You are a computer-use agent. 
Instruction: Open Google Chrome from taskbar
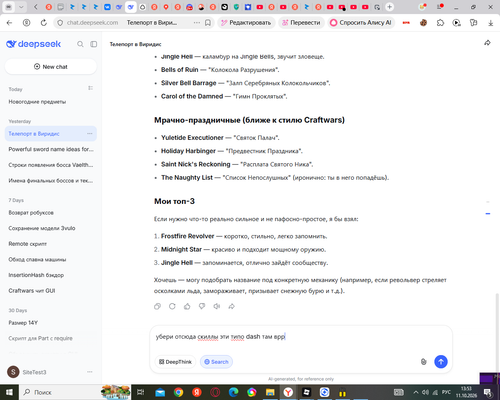pyautogui.click(x=178, y=392)
